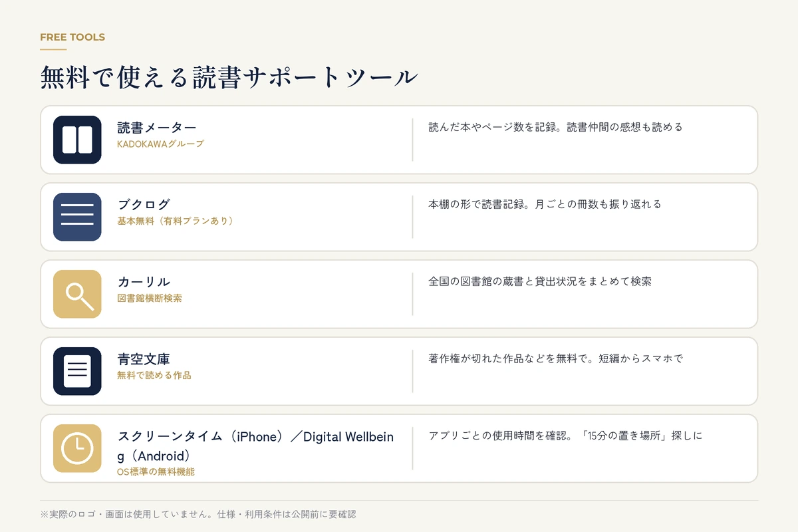Click heading 無料で使える読書サポートツール

229,77
